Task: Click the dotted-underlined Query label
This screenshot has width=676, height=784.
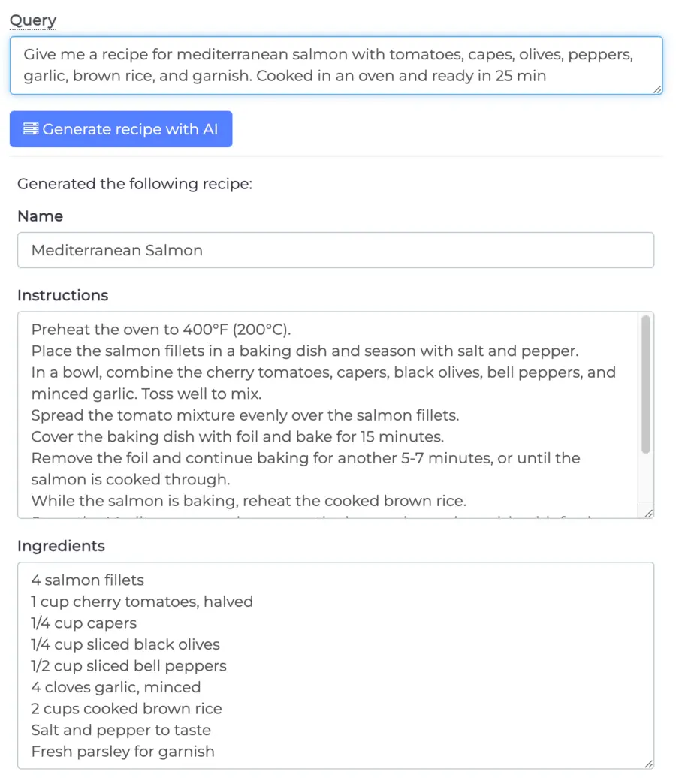Action: click(32, 20)
